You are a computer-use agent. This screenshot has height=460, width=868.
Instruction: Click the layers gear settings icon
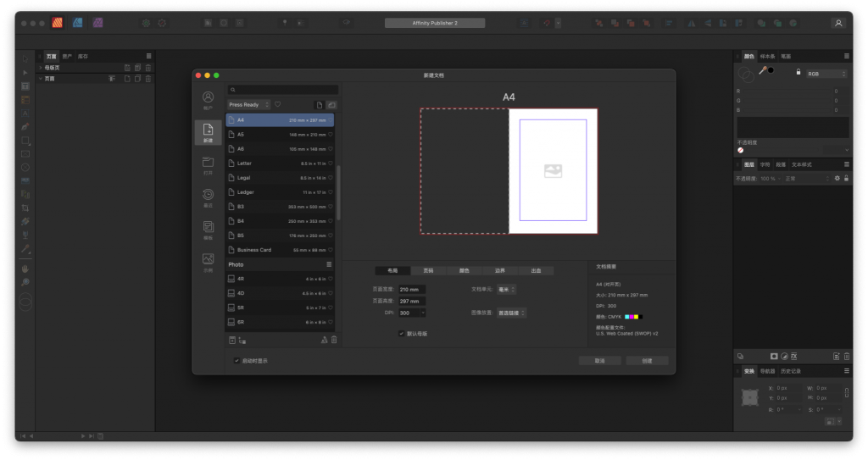(x=837, y=178)
